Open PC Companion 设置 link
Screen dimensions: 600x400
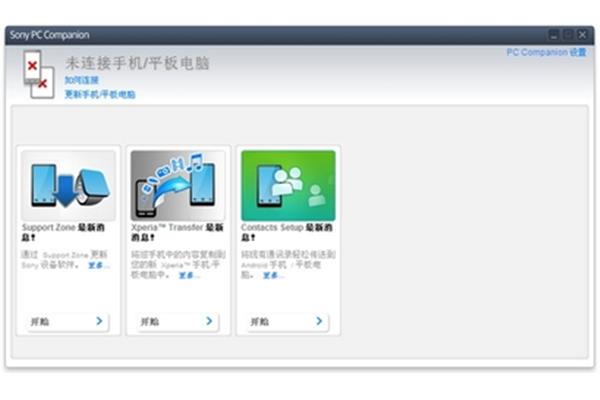(x=546, y=52)
